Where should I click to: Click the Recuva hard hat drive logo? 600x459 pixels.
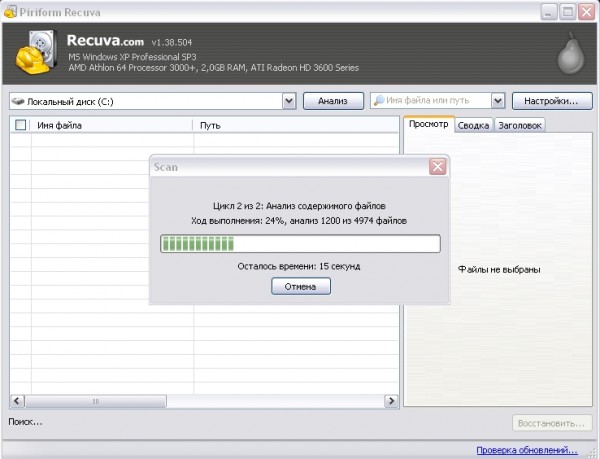click(x=36, y=52)
